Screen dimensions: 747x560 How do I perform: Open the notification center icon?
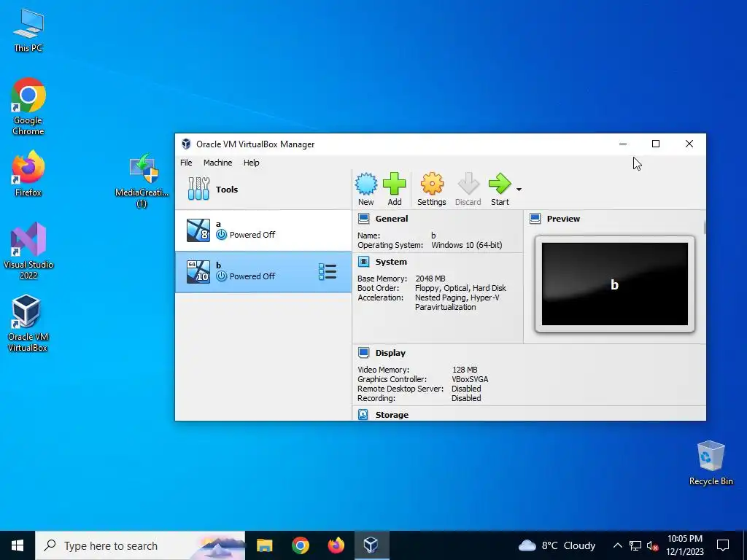pyautogui.click(x=723, y=545)
